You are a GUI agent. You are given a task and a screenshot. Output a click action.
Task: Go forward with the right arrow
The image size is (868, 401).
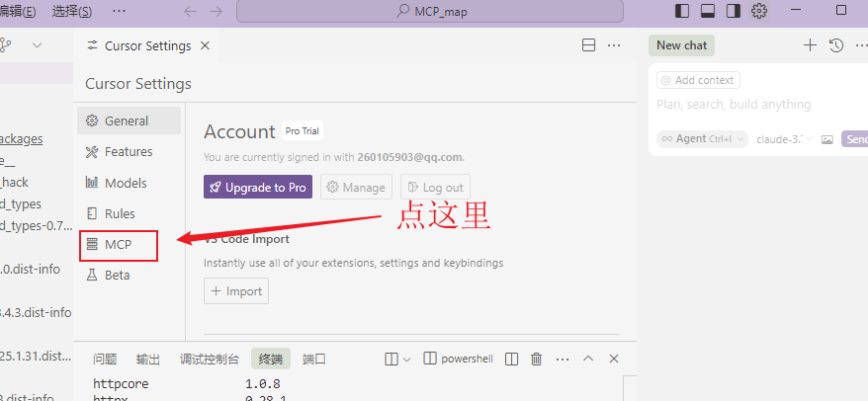[216, 12]
